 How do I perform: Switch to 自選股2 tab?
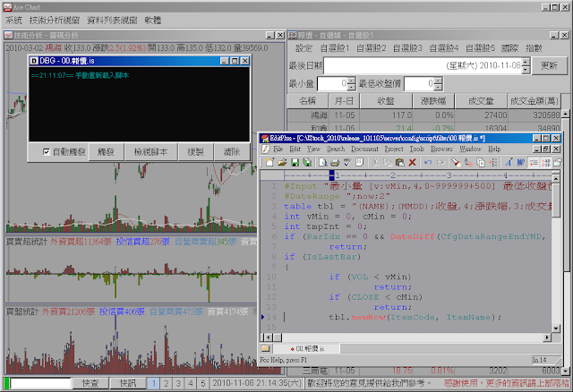pos(372,48)
